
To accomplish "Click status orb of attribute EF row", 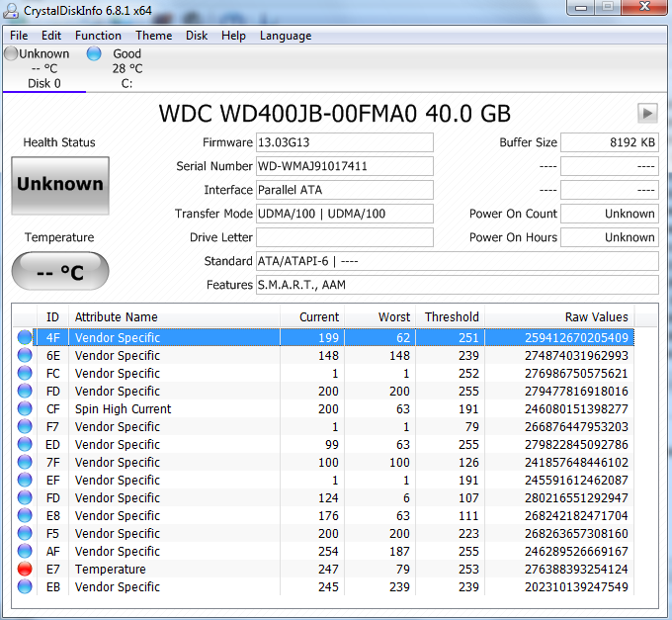I will point(25,480).
